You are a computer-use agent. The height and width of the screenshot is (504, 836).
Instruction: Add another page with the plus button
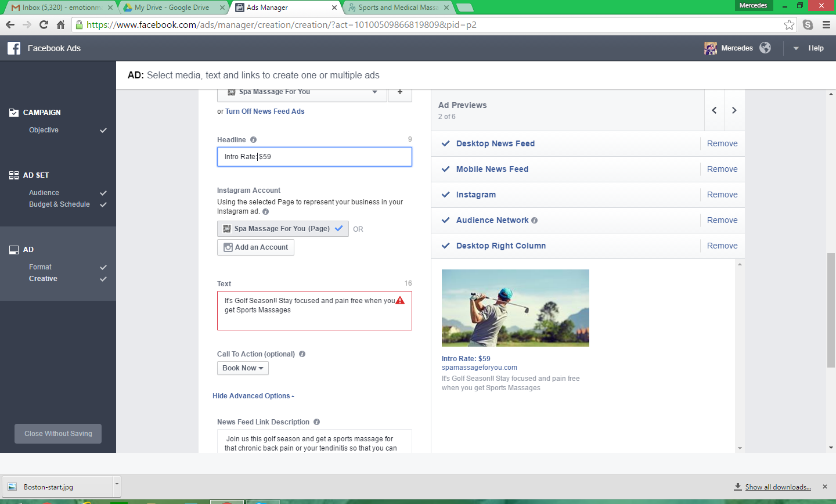pos(400,93)
